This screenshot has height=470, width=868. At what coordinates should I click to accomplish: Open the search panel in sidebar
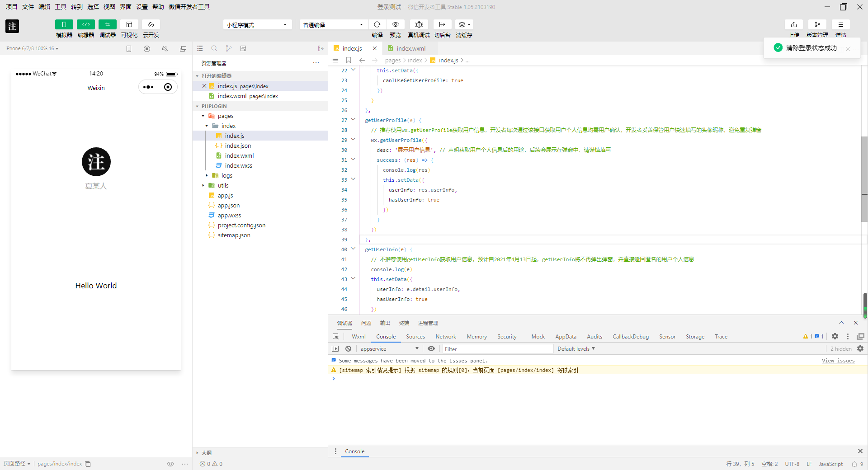pyautogui.click(x=214, y=48)
